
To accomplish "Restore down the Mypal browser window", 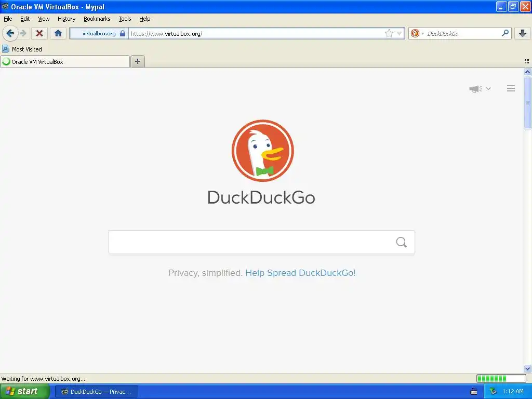I will point(513,6).
